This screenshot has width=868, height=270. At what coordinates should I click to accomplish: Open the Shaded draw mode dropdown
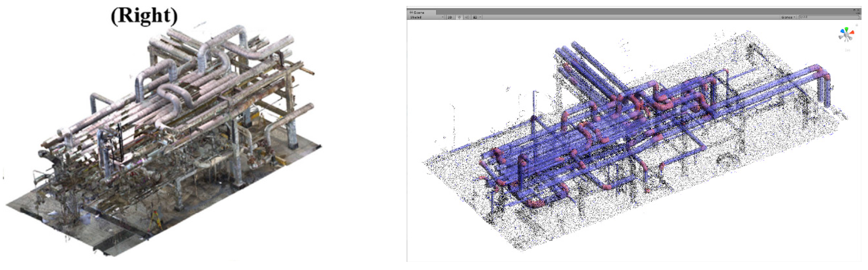pyautogui.click(x=427, y=17)
